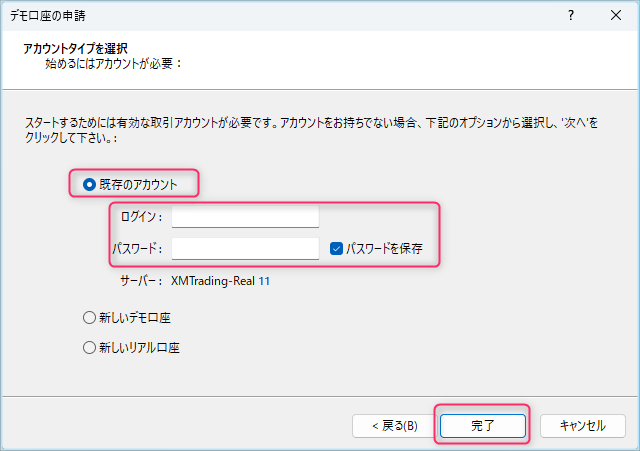The width and height of the screenshot is (640, 451).
Task: Focus the パスワード text field
Action: (x=245, y=248)
